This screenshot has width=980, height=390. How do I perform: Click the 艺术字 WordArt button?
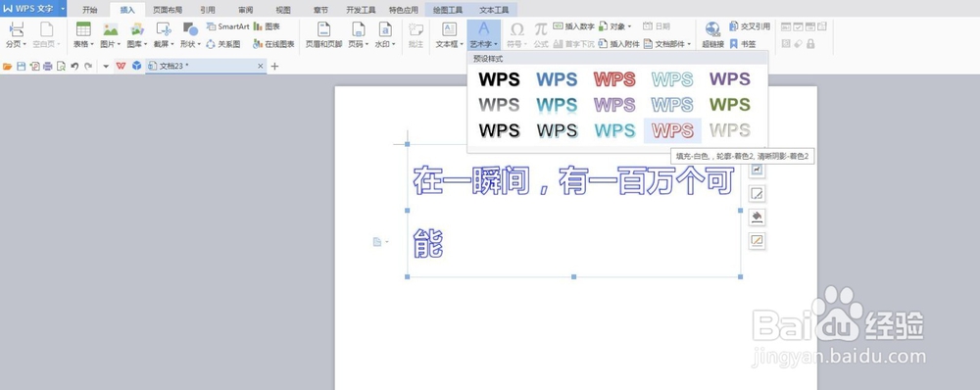[x=484, y=34]
